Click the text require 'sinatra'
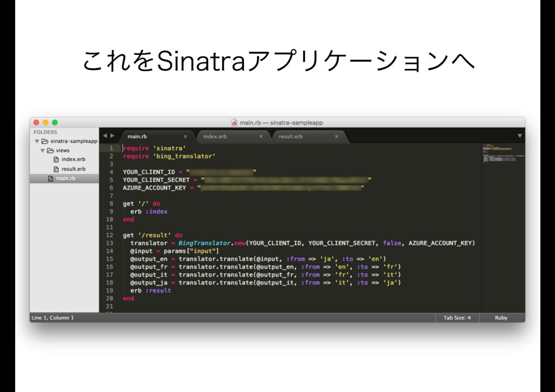The image size is (555, 392). point(154,148)
